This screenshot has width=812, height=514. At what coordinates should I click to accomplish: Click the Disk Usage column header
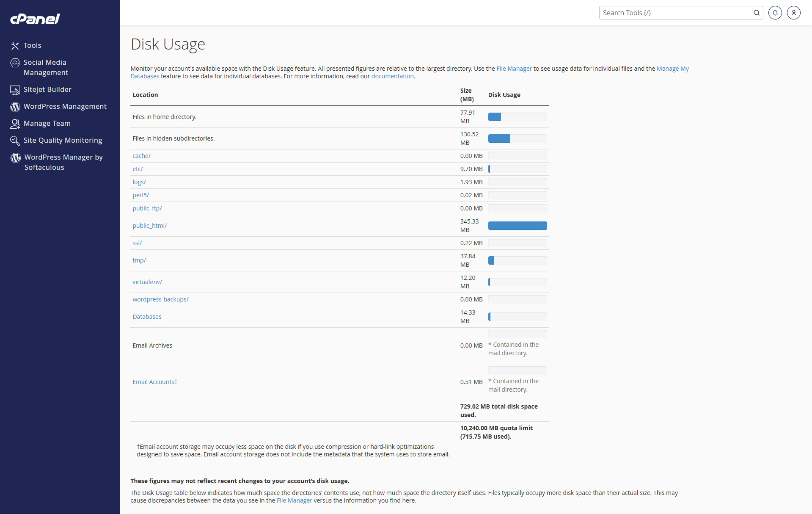pyautogui.click(x=504, y=95)
